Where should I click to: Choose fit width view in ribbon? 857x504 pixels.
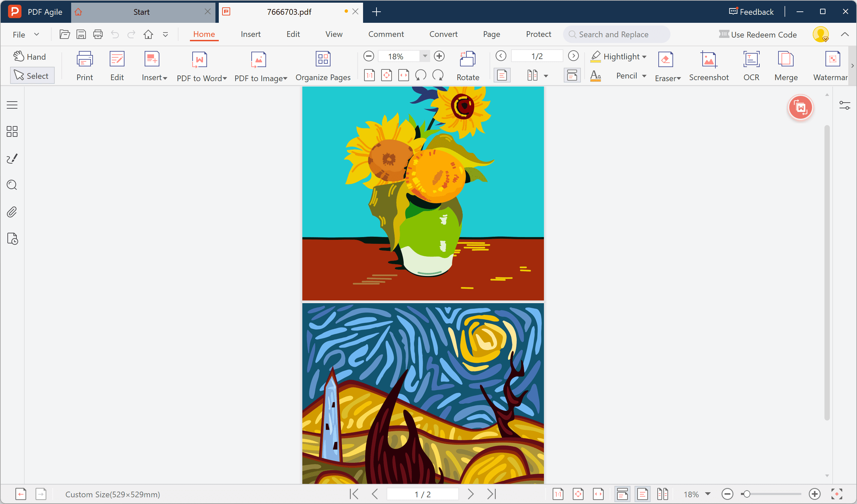pyautogui.click(x=403, y=75)
